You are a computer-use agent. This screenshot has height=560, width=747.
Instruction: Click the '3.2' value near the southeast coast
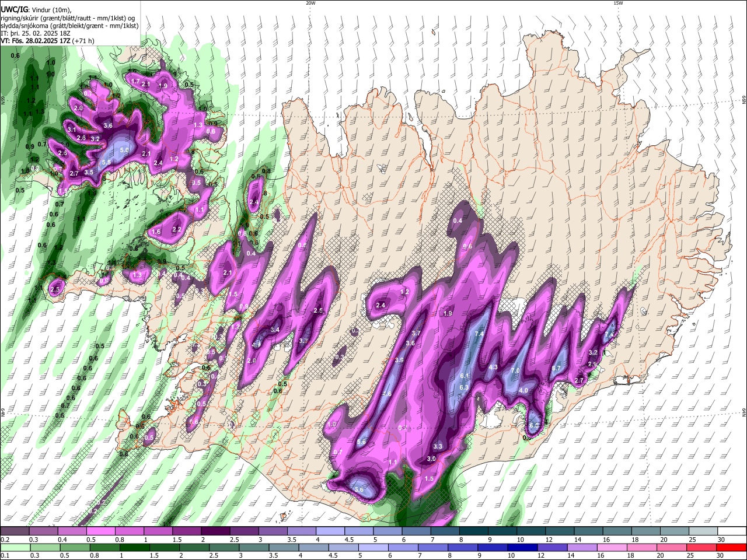pyautogui.click(x=593, y=352)
